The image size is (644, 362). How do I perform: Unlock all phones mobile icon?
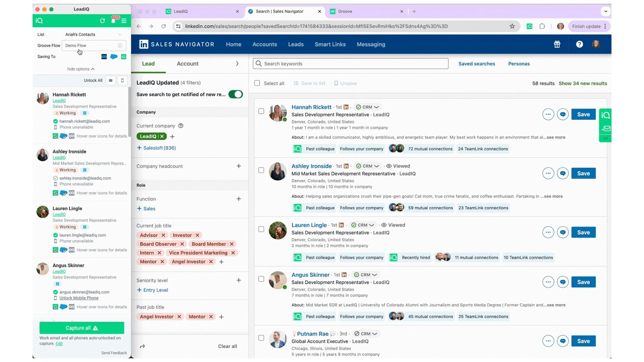122,80
